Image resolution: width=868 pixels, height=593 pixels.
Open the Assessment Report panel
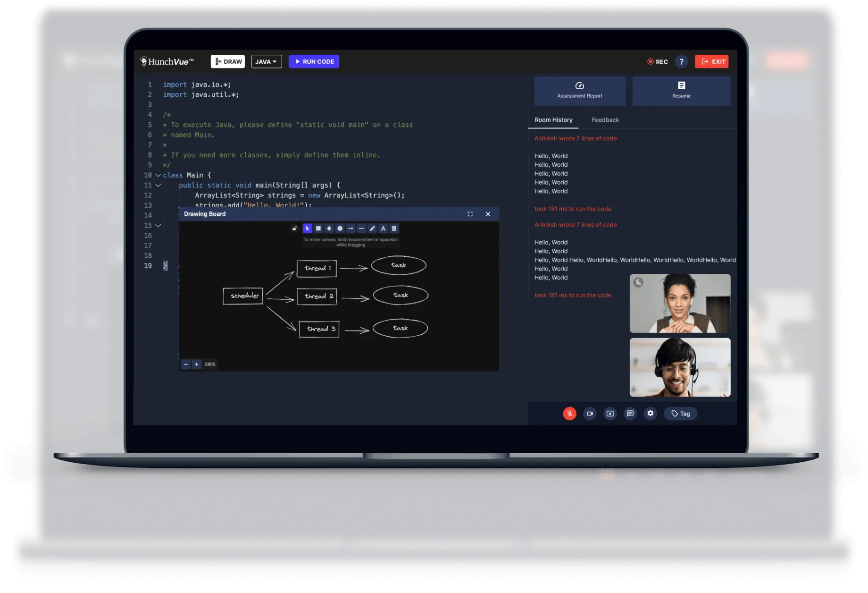point(579,91)
